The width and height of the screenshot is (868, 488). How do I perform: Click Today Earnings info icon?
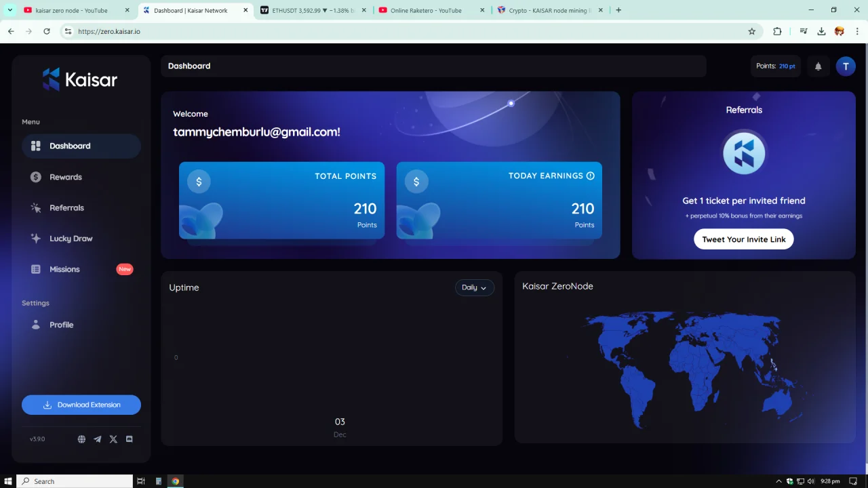click(590, 176)
